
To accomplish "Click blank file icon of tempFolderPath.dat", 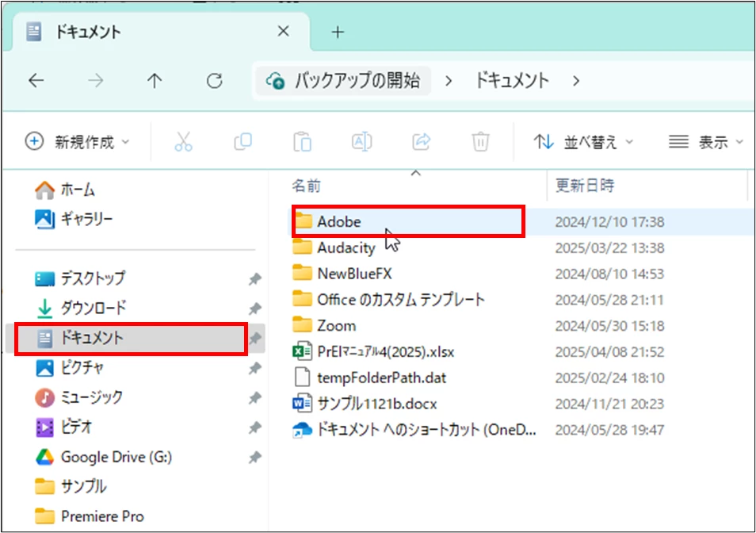I will click(x=302, y=378).
